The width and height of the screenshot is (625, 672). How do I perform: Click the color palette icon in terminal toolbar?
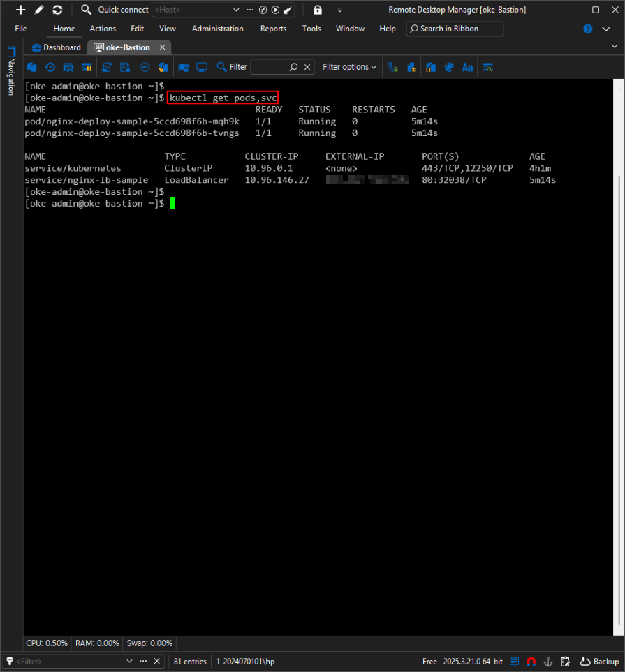(x=449, y=67)
